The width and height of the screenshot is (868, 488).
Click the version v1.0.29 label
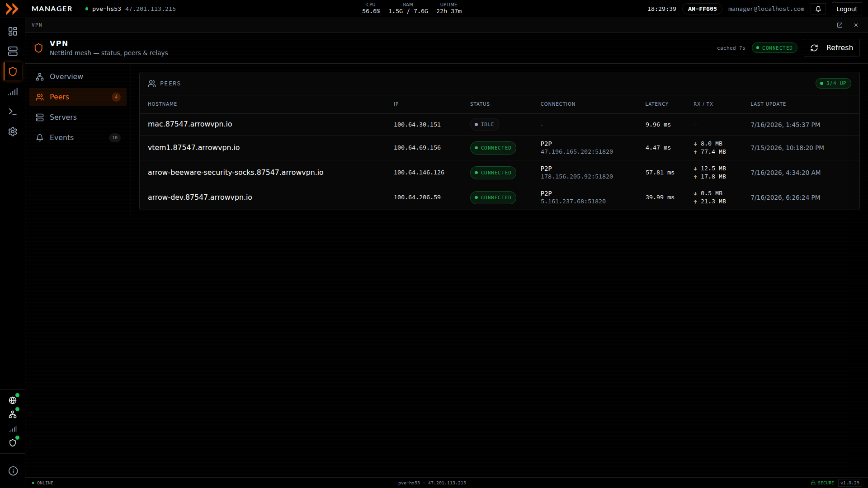pos(850,483)
